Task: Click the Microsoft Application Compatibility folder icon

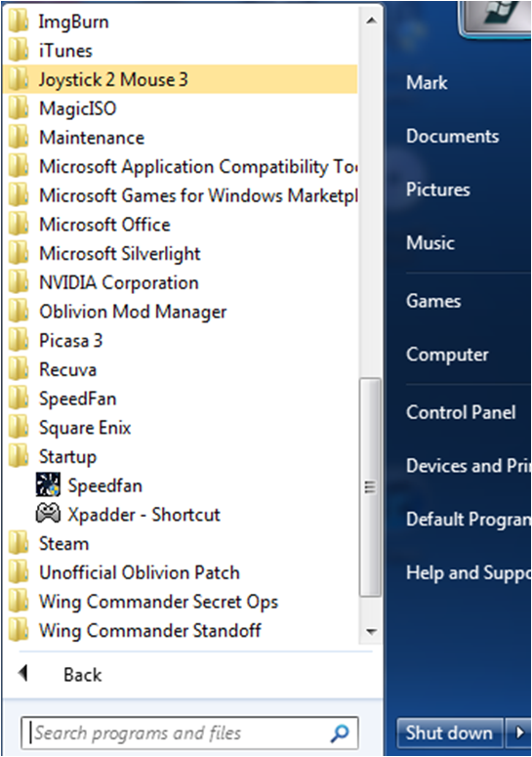Action: pos(19,166)
